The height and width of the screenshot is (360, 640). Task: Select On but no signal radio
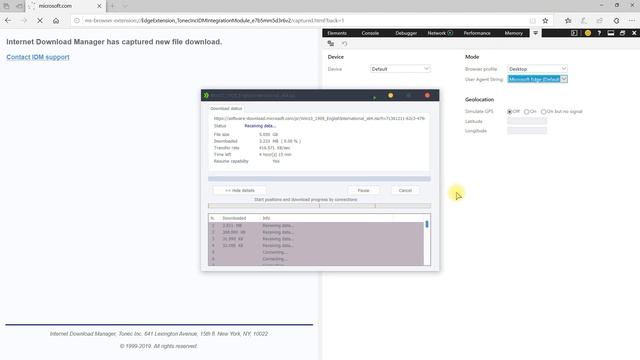[x=543, y=111]
